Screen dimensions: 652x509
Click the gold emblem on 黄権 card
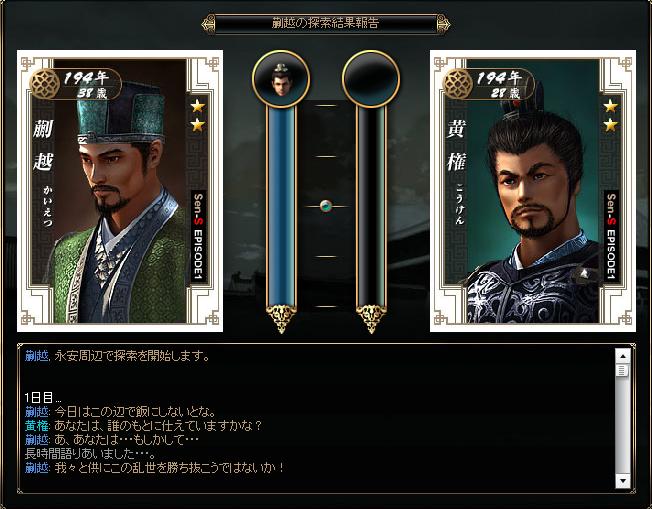[457, 84]
